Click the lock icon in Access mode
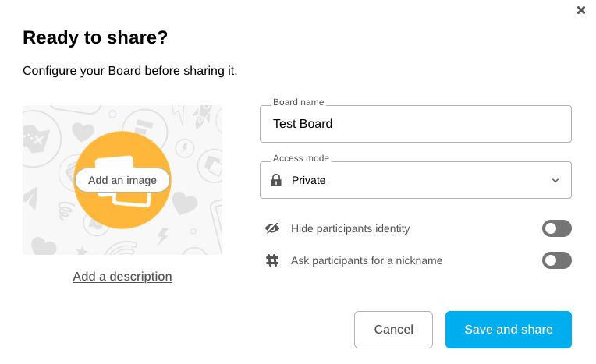The width and height of the screenshot is (596, 364). pyautogui.click(x=276, y=180)
